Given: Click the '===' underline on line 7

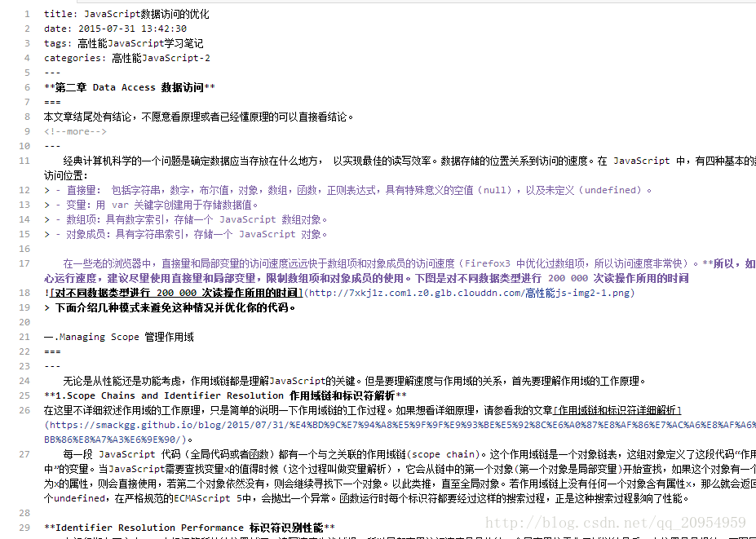Looking at the screenshot, I should point(52,102).
